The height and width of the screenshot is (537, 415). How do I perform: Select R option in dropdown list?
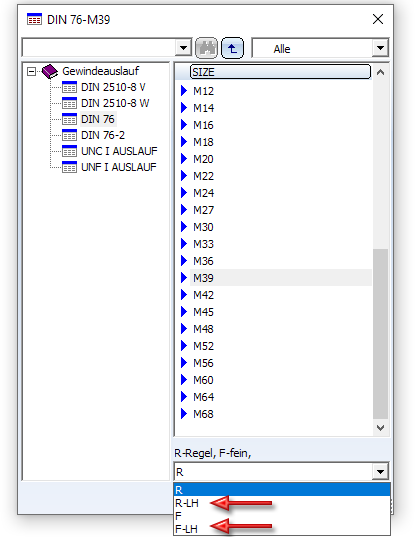282,490
